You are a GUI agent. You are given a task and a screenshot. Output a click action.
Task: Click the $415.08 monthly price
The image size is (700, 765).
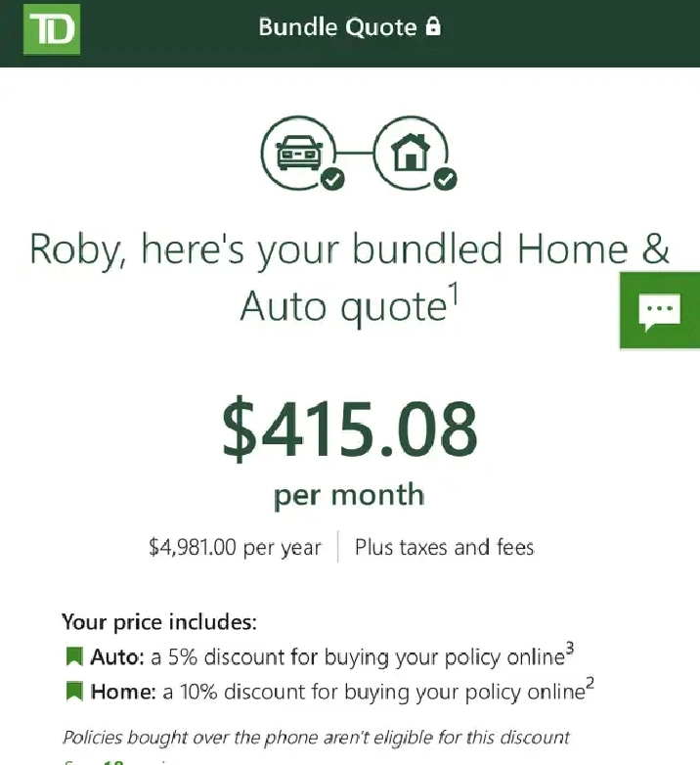coord(349,429)
